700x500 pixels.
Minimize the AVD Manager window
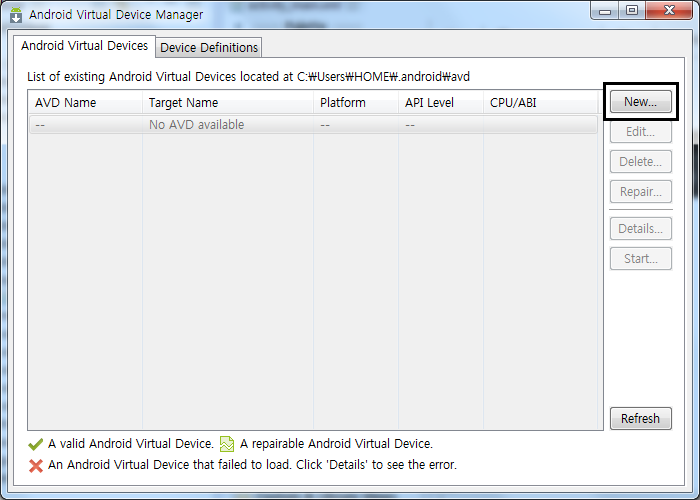605,11
